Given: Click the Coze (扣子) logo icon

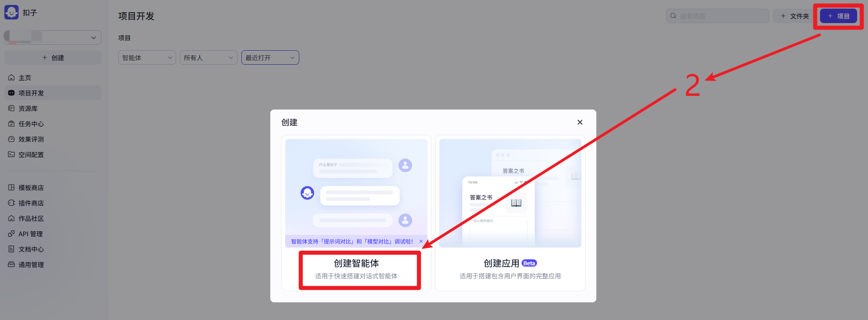Looking at the screenshot, I should click(x=11, y=12).
